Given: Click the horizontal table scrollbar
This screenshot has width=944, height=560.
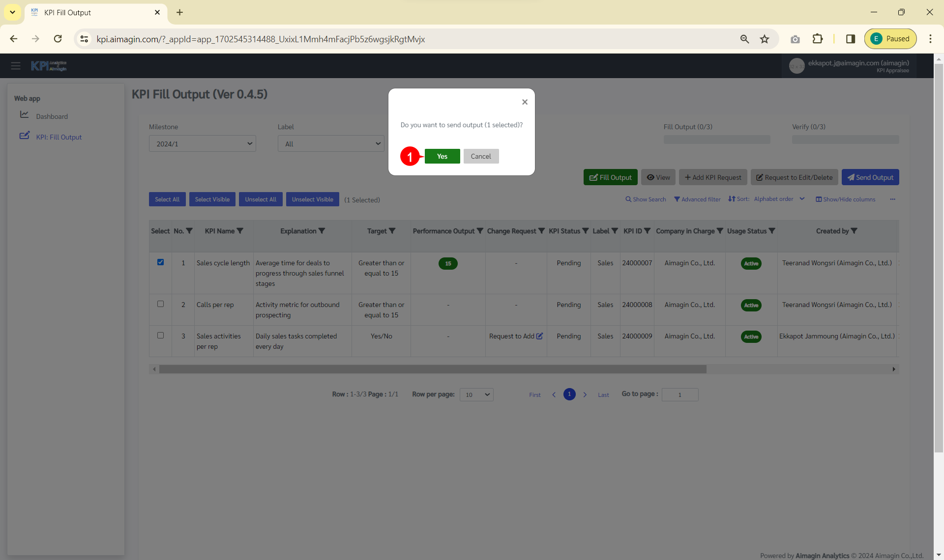Looking at the screenshot, I should 433,369.
